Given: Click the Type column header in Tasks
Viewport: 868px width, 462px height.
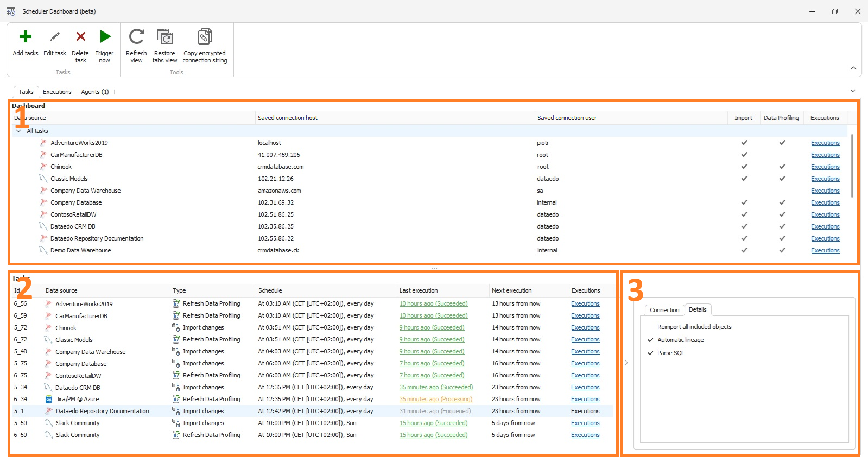Looking at the screenshot, I should pos(213,290).
